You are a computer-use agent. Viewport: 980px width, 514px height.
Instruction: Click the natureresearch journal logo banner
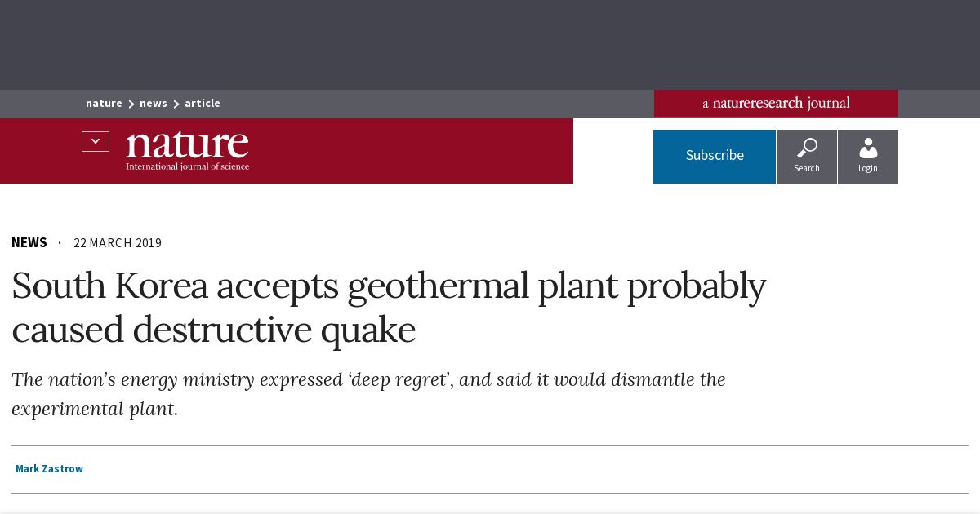pyautogui.click(x=776, y=104)
